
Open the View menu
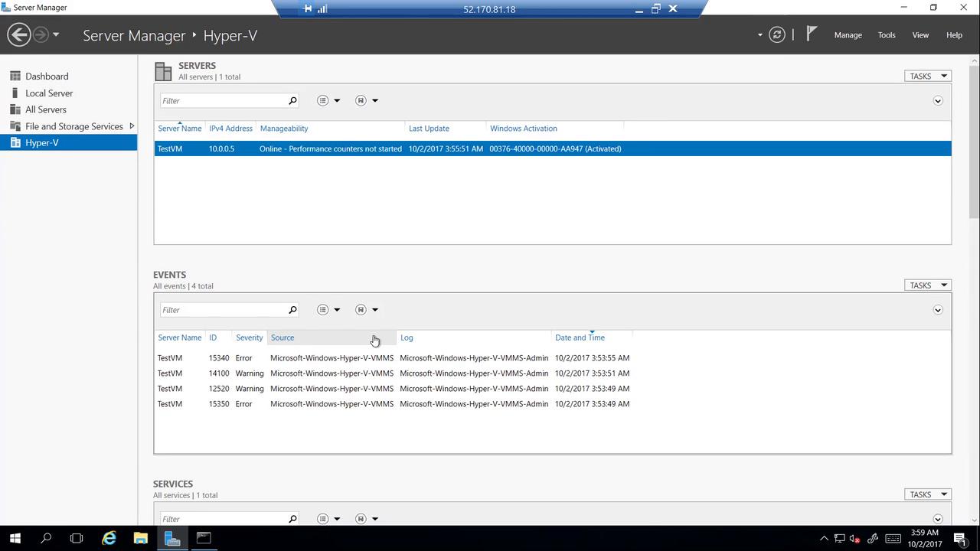[x=920, y=35]
